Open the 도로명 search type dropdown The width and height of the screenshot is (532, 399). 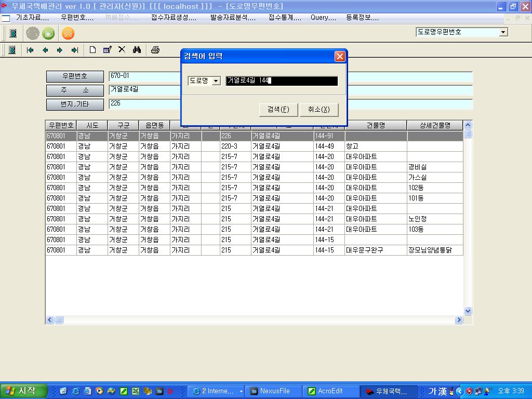pyautogui.click(x=216, y=81)
